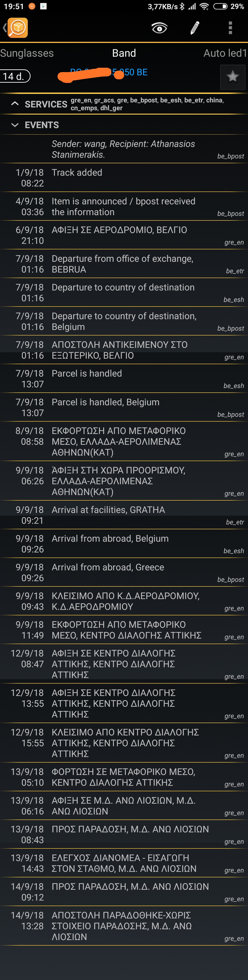Switch to the Sunglasses tab
The height and width of the screenshot is (980, 248).
(x=27, y=53)
